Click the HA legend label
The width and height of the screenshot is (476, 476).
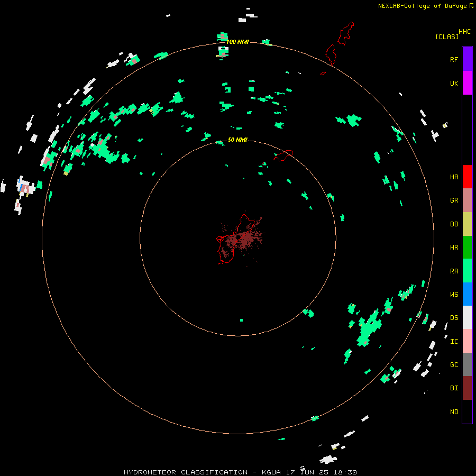pos(454,177)
